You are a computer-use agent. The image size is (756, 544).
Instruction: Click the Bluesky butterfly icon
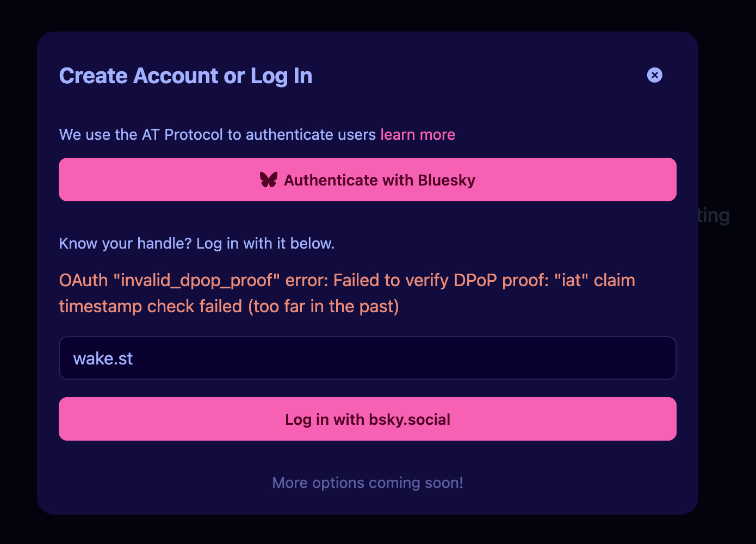click(x=269, y=180)
